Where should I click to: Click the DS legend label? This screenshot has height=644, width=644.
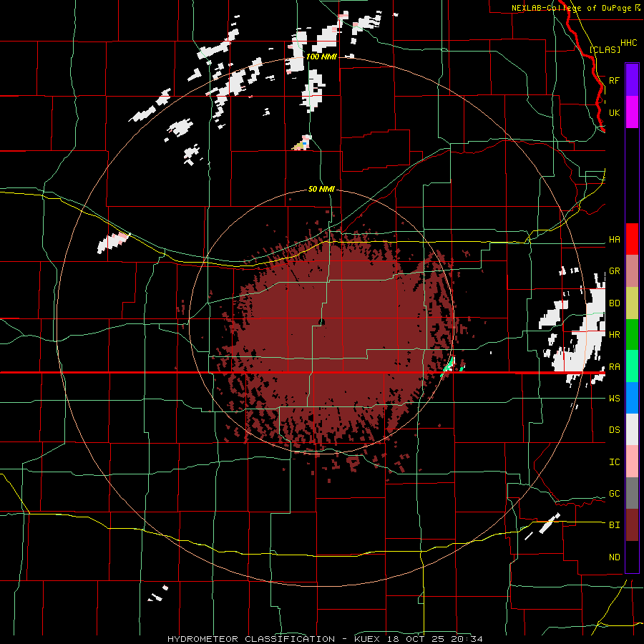tap(614, 430)
